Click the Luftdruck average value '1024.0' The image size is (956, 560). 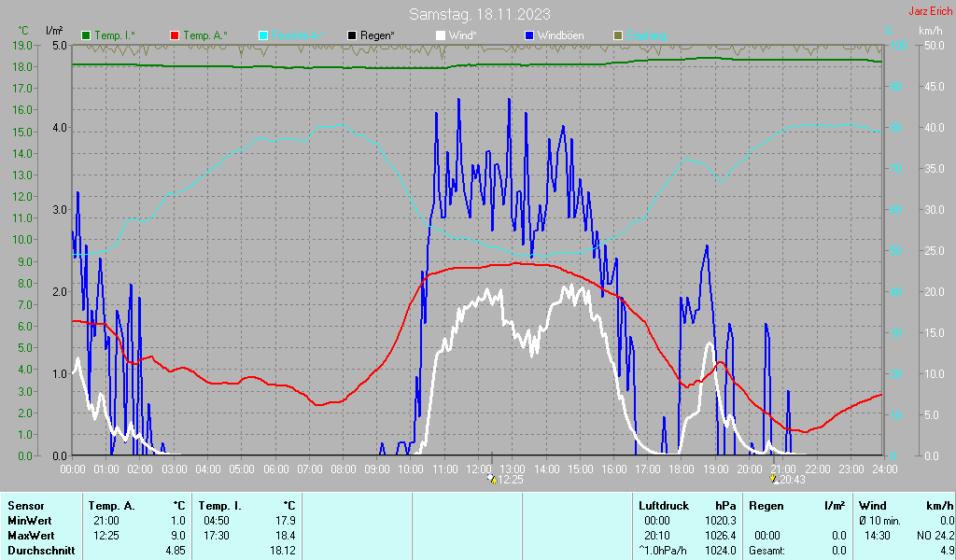(721, 551)
